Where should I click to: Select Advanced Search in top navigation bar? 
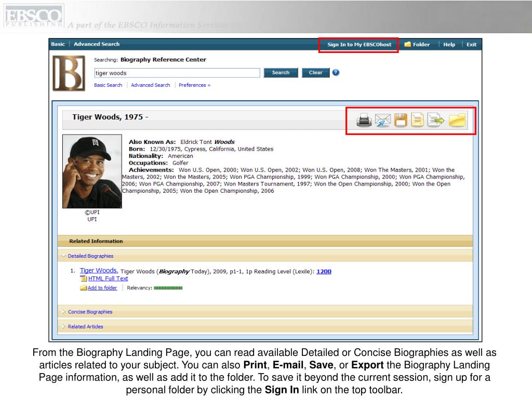pyautogui.click(x=97, y=44)
